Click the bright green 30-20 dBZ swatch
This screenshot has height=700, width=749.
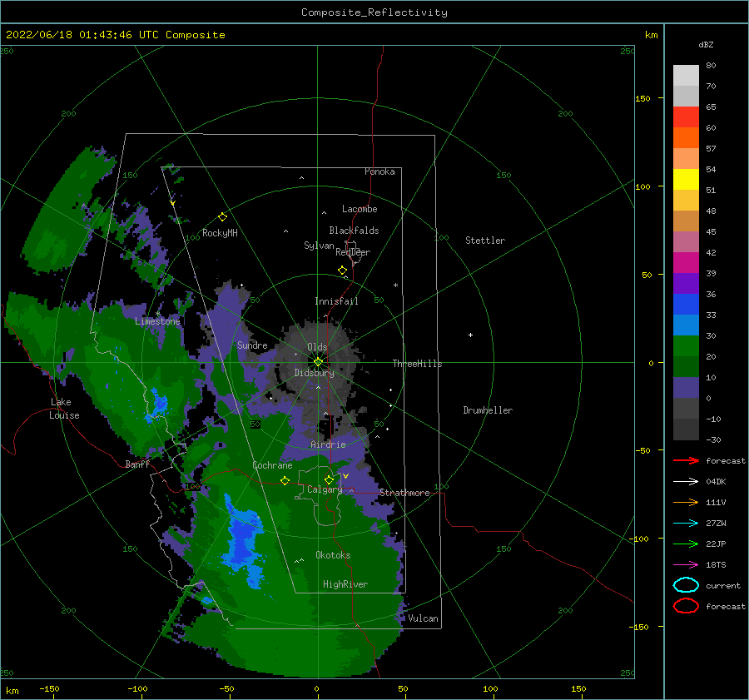686,346
